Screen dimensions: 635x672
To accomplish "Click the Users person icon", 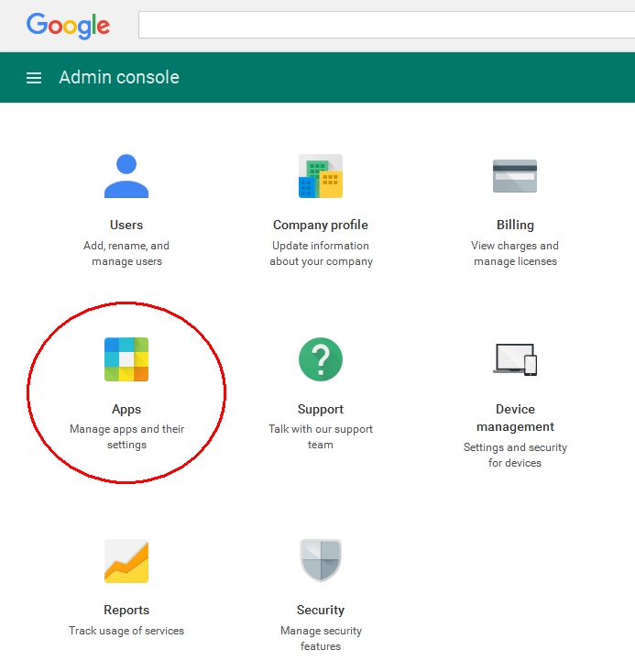I will pyautogui.click(x=126, y=176).
